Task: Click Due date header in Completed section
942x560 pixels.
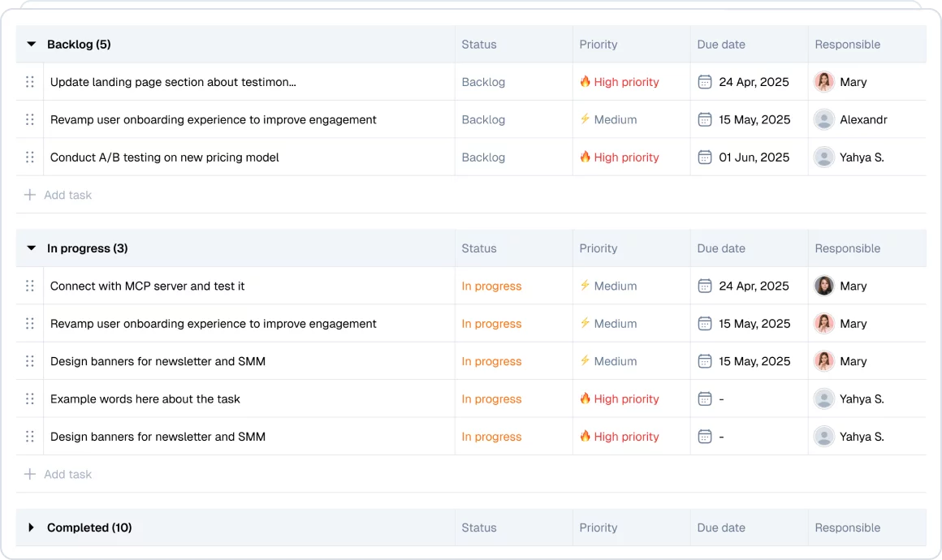Action: coord(720,528)
